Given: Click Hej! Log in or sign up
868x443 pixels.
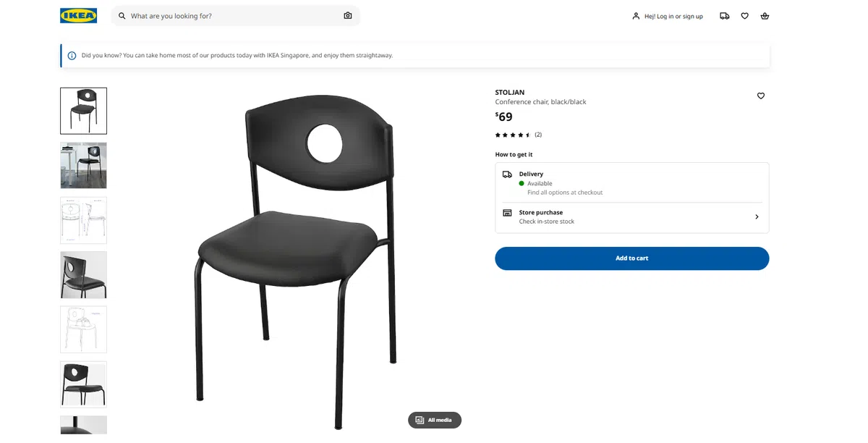Looking at the screenshot, I should (673, 16).
